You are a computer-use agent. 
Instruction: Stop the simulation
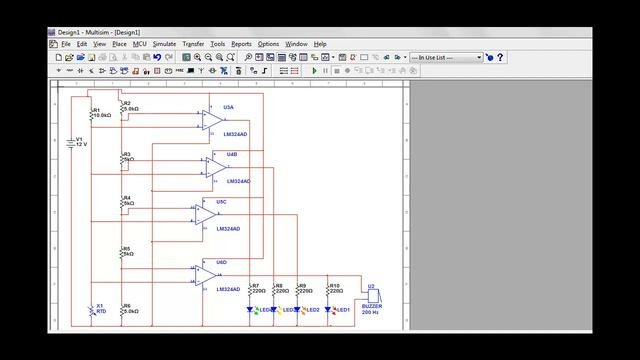tap(337, 71)
